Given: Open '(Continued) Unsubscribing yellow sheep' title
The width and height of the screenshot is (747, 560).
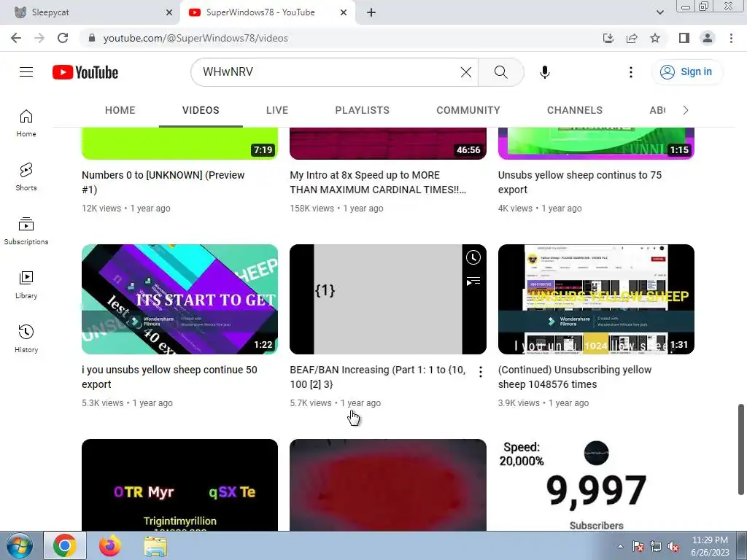Looking at the screenshot, I should 575,377.
